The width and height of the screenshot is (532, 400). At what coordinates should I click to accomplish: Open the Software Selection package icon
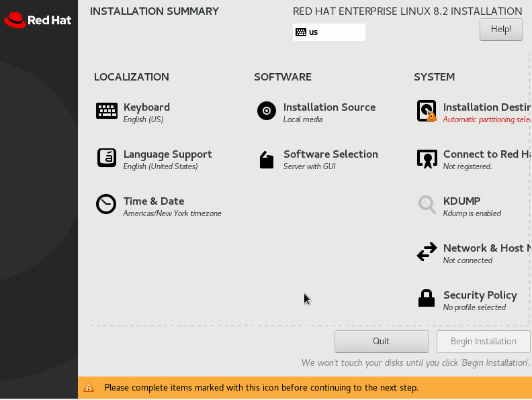pos(267,159)
